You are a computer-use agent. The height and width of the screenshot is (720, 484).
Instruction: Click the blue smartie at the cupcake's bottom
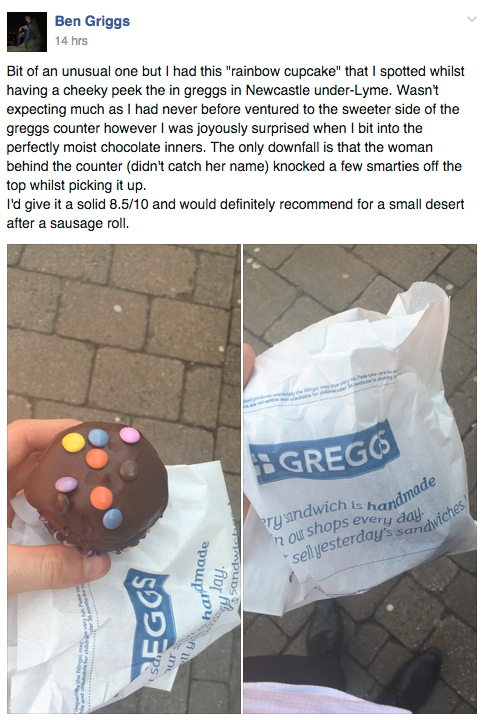coord(113,518)
